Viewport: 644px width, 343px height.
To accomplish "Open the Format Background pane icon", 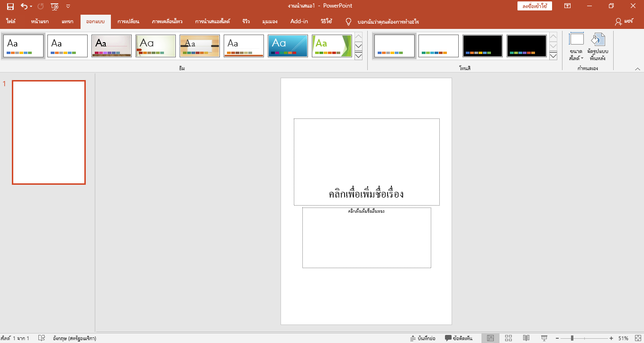I will point(598,46).
